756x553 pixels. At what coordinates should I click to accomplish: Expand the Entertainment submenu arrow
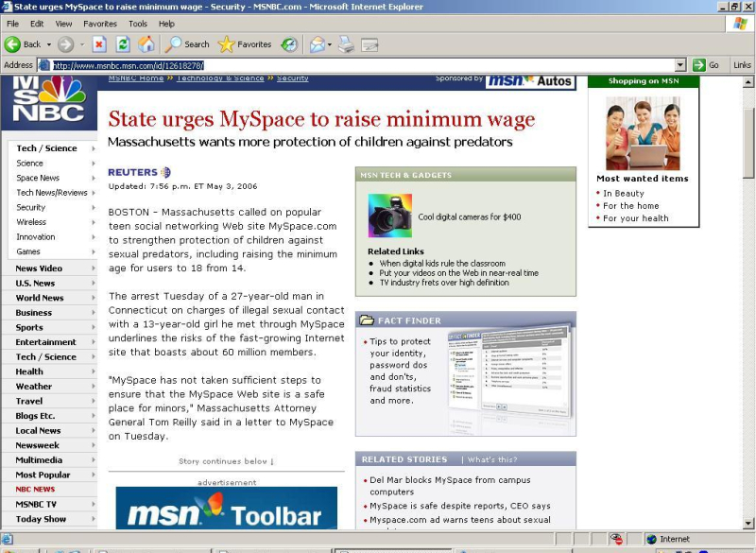93,342
